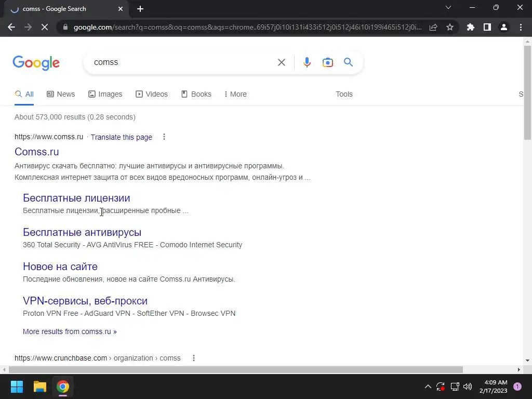Screen dimensions: 532x399
Task: Start voice search with microphone
Action: 307,62
